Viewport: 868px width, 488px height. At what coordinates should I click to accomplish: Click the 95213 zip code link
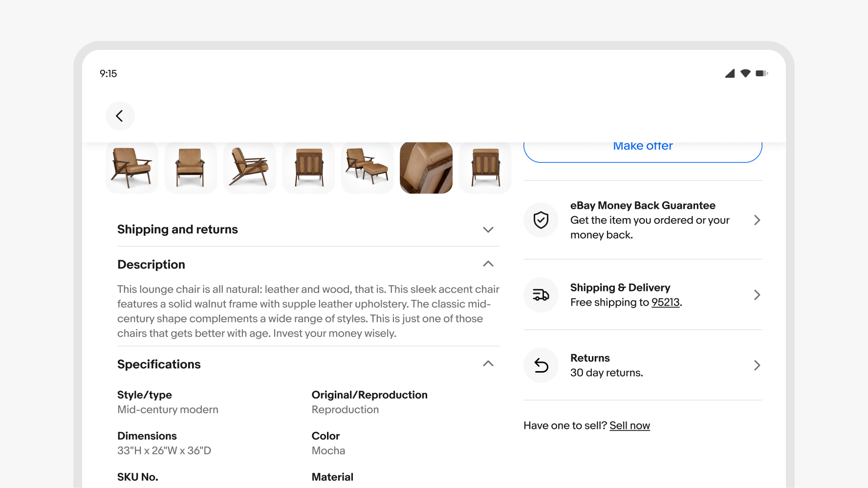665,302
